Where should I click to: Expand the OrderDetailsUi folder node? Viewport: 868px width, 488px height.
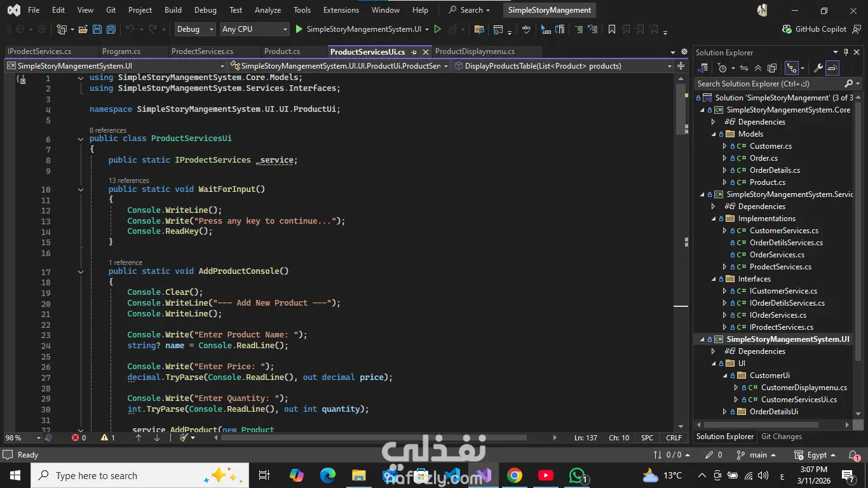click(725, 412)
